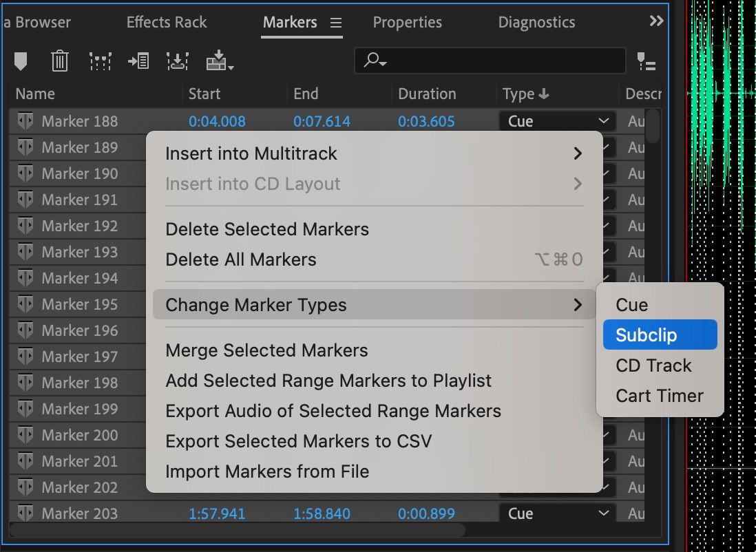Select the Merge Selected Markers icon
756x552 pixels.
pyautogui.click(x=101, y=61)
